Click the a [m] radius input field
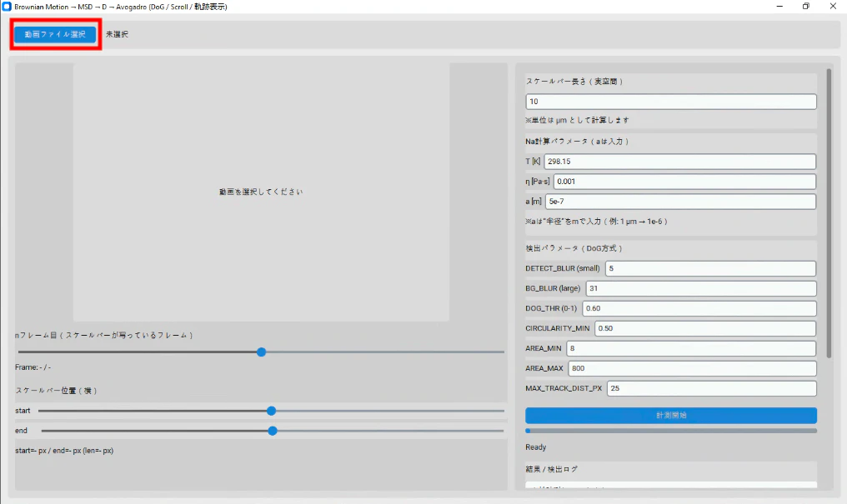This screenshot has width=847, height=504. click(680, 202)
